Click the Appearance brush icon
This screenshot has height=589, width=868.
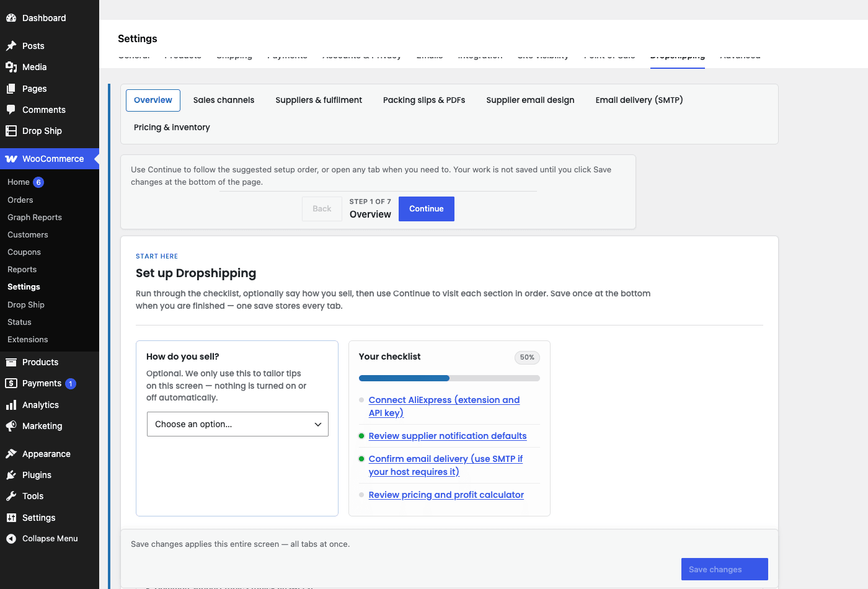click(x=11, y=454)
